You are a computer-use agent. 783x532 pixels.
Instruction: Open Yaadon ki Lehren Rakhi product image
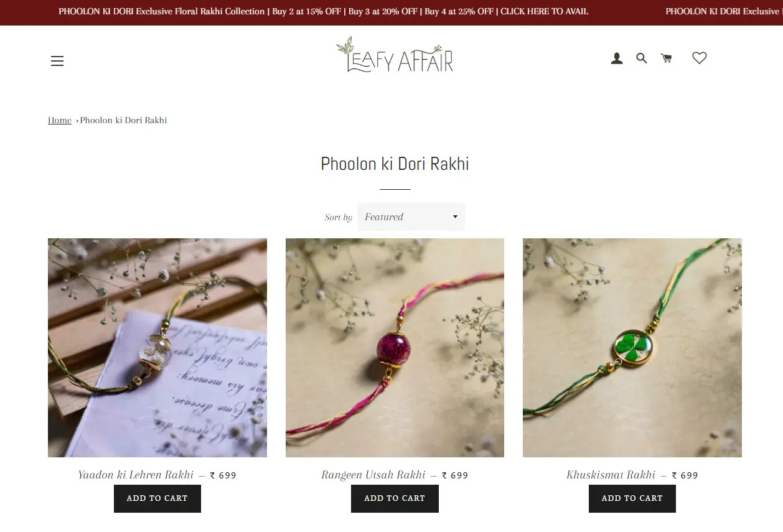pos(157,348)
